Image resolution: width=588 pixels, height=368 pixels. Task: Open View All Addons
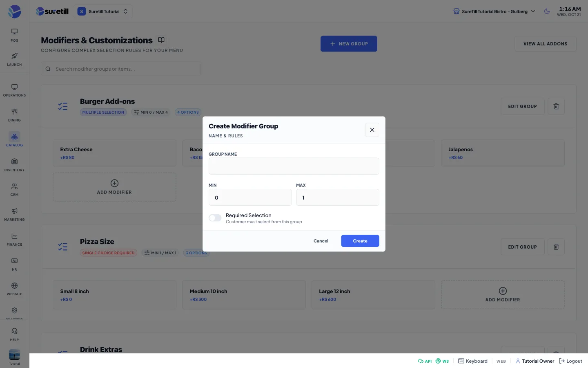[545, 44]
